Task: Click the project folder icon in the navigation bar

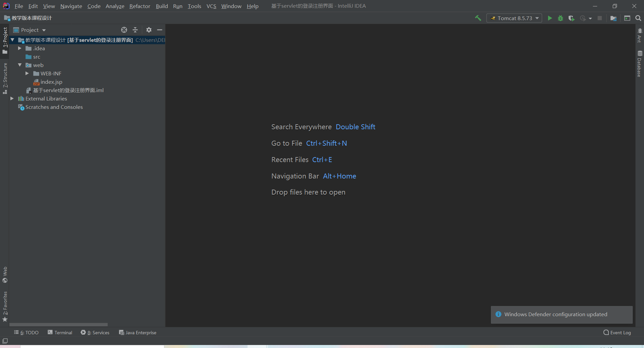Action: pyautogui.click(x=7, y=18)
